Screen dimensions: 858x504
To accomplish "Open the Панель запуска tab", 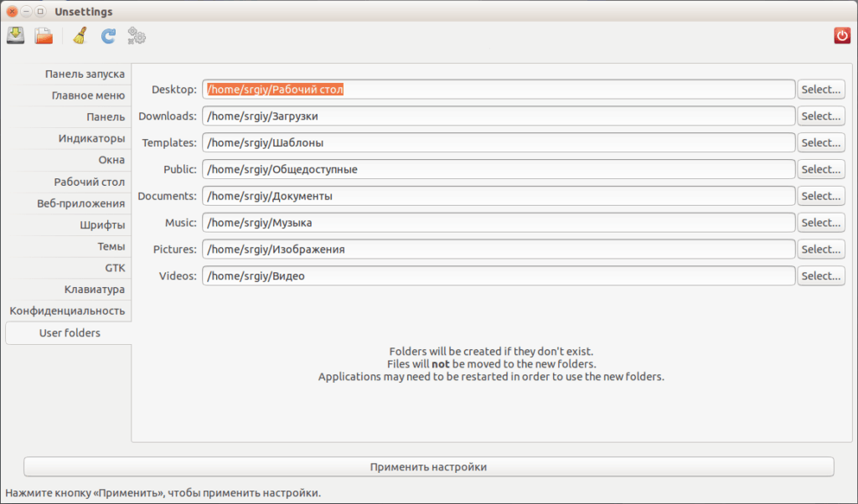I will 69,74.
